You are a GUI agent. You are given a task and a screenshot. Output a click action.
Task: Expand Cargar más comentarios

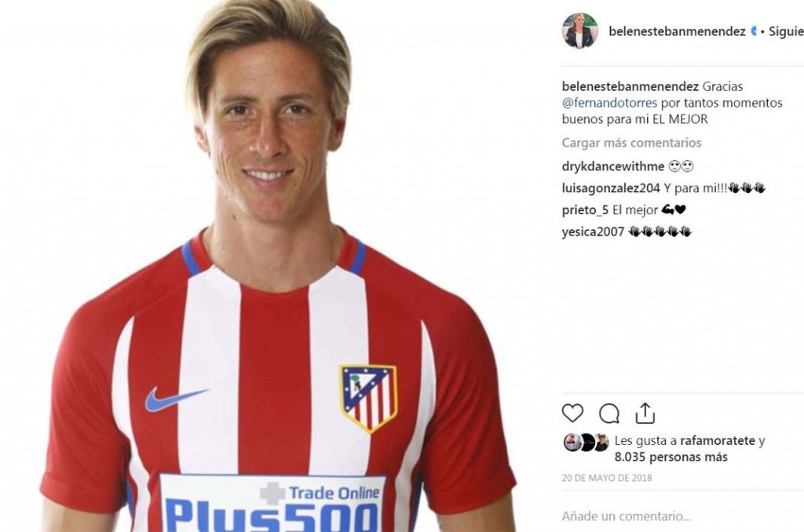point(631,143)
